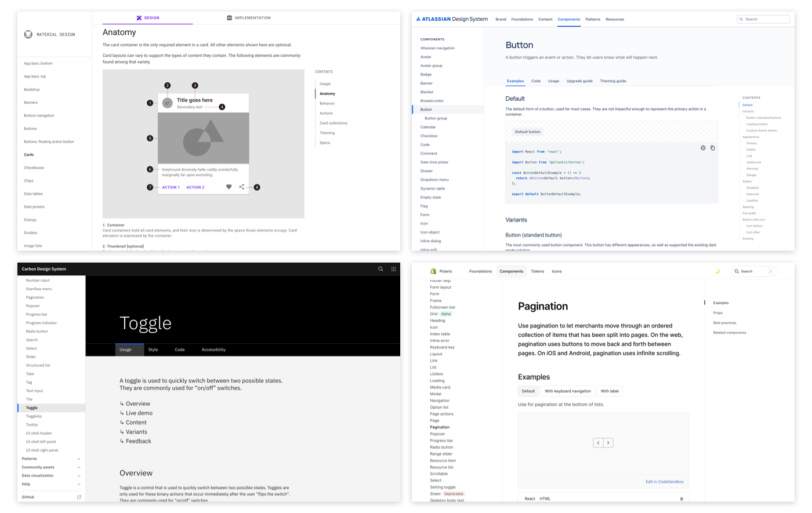Toggle dark mode with the moon icon
The width and height of the screenshot is (812, 513).
717,271
